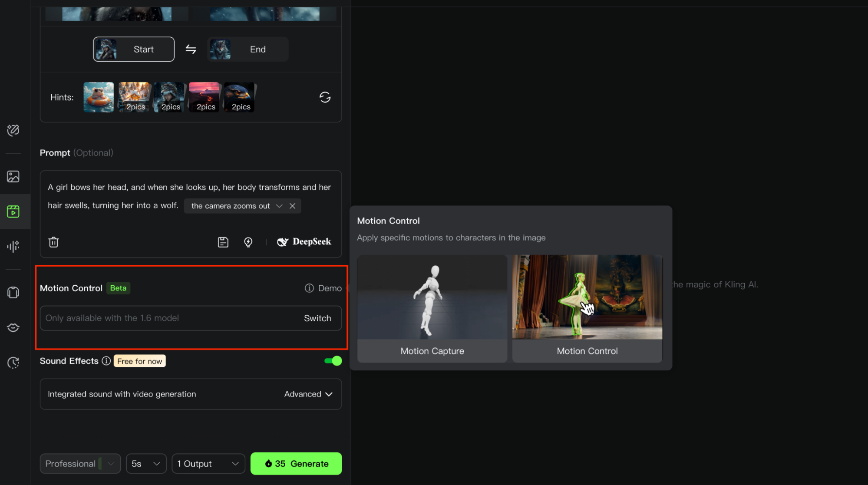Screen dimensions: 868x485
Task: Click the Beta badge
Action: coord(118,288)
